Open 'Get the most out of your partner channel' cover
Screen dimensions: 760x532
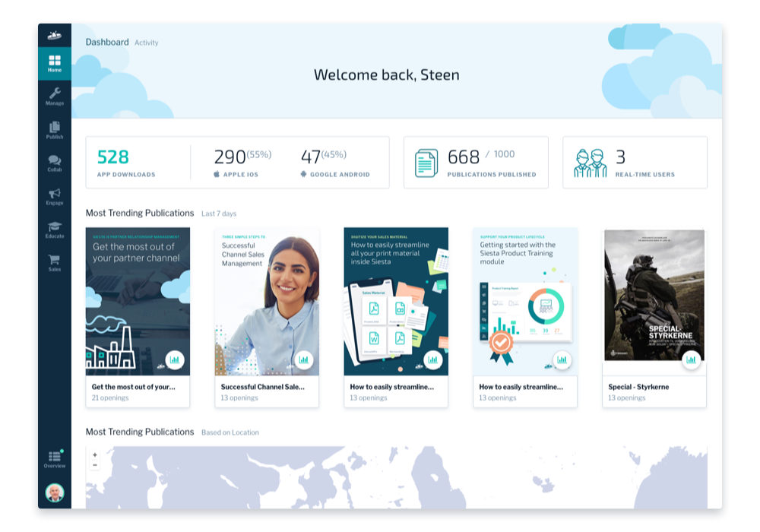click(x=138, y=302)
